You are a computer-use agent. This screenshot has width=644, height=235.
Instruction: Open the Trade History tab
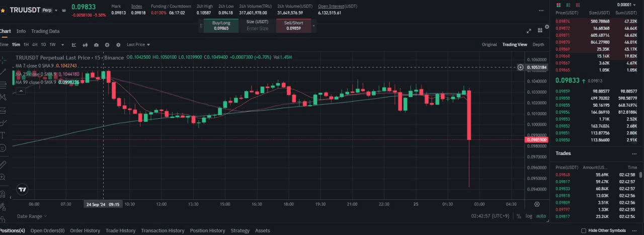[x=120, y=230]
